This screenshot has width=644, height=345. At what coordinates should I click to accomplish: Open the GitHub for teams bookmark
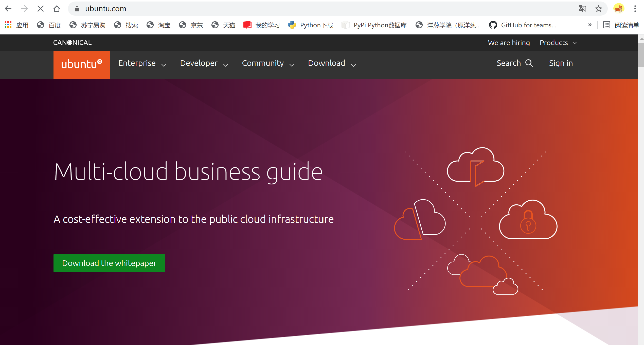[x=523, y=25]
